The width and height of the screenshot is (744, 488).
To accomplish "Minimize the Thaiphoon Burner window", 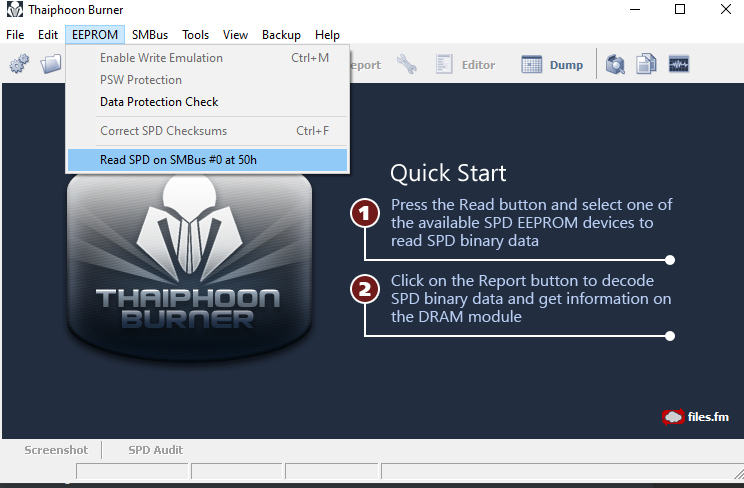I will (x=635, y=9).
